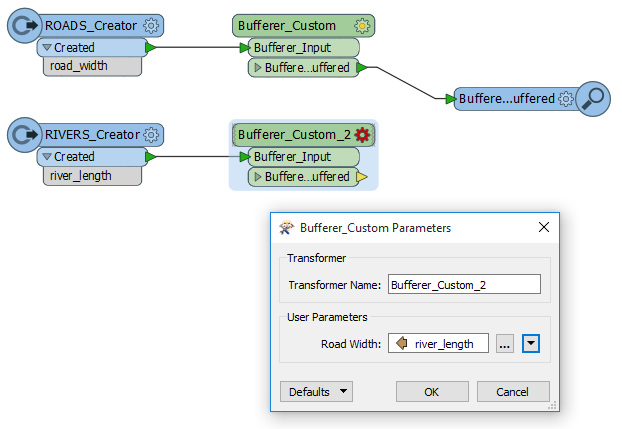
Task: Open ROADS_Creator parameters gear icon
Action: pyautogui.click(x=151, y=26)
